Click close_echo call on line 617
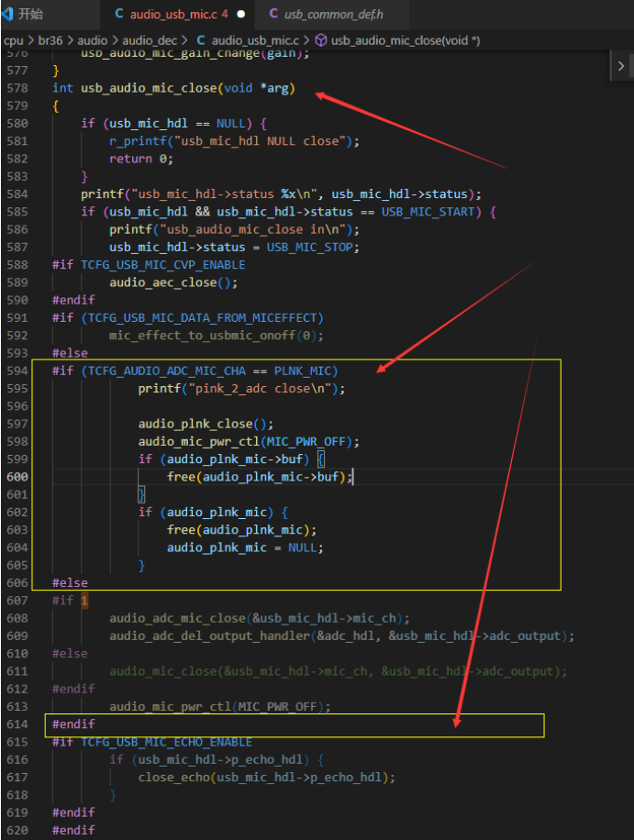This screenshot has height=840, width=634. tap(173, 778)
